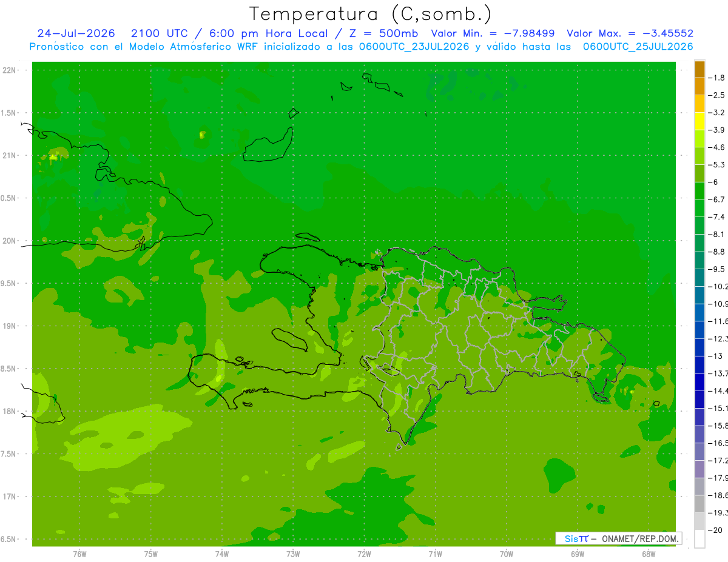Click the '18N' latitude axis label

(x=10, y=411)
